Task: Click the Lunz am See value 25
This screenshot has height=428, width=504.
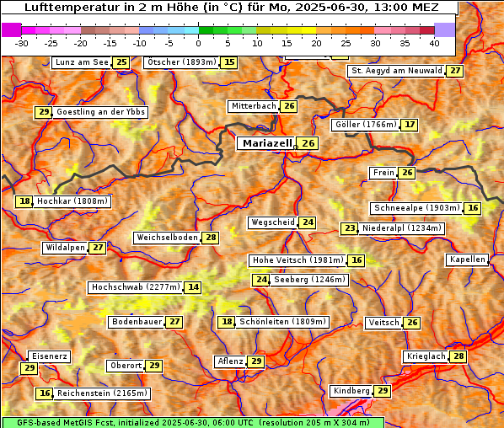Action: 121,62
